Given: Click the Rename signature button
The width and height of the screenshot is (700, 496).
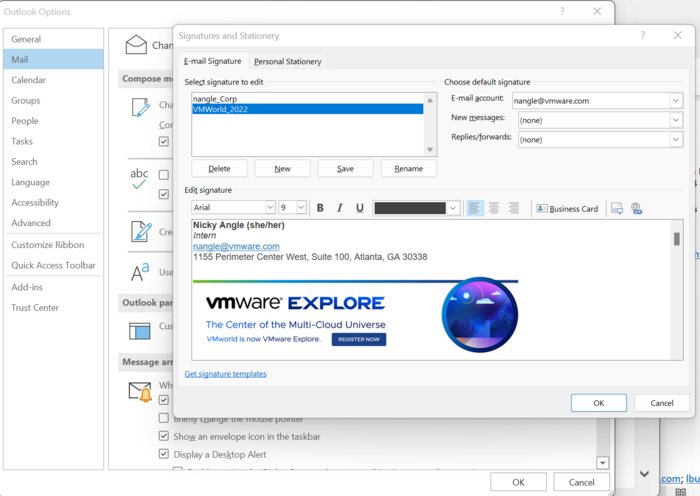Looking at the screenshot, I should click(408, 168).
